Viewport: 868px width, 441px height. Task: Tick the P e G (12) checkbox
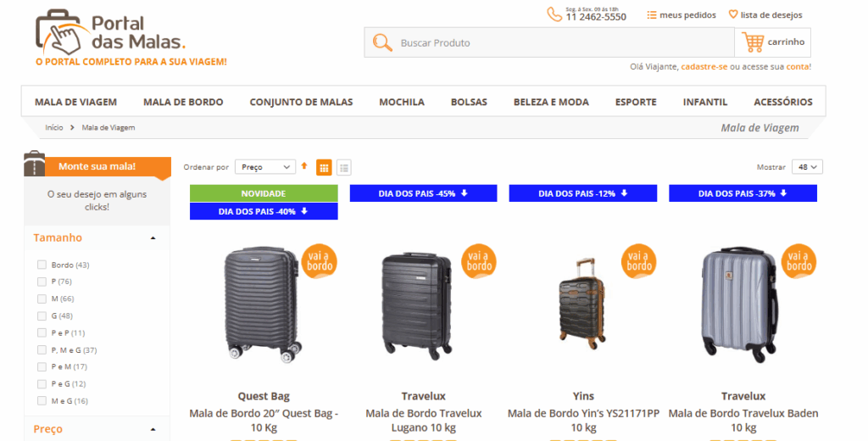coord(42,384)
